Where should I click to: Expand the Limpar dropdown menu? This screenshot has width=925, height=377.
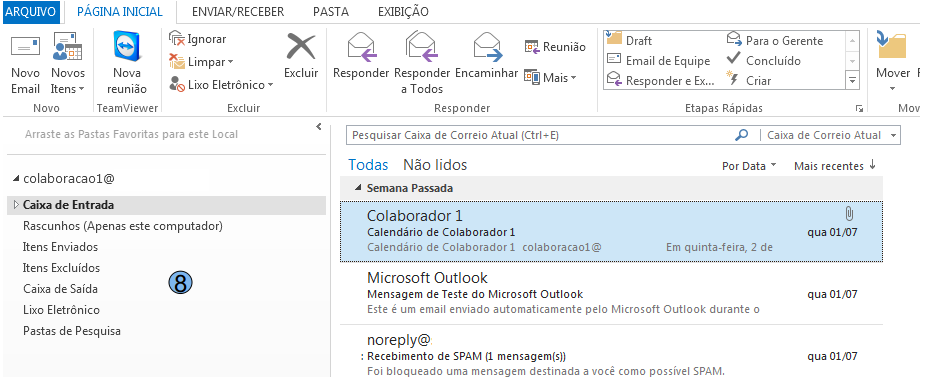click(201, 62)
